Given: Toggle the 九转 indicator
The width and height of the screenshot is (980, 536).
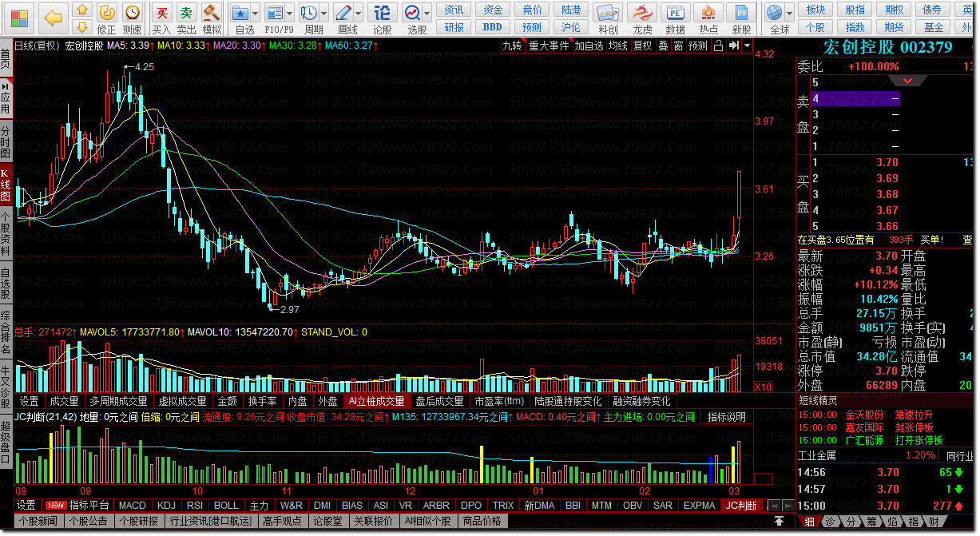Looking at the screenshot, I should tap(512, 46).
